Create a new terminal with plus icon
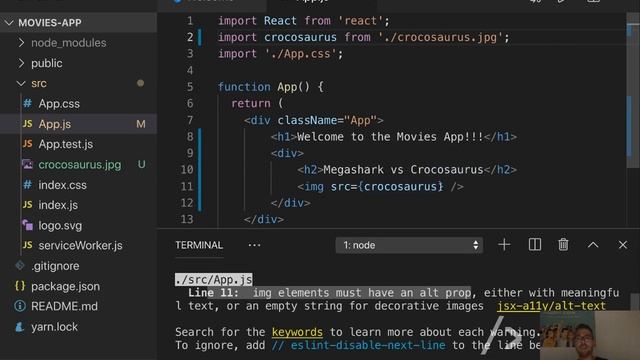The width and height of the screenshot is (640, 360). tap(504, 245)
